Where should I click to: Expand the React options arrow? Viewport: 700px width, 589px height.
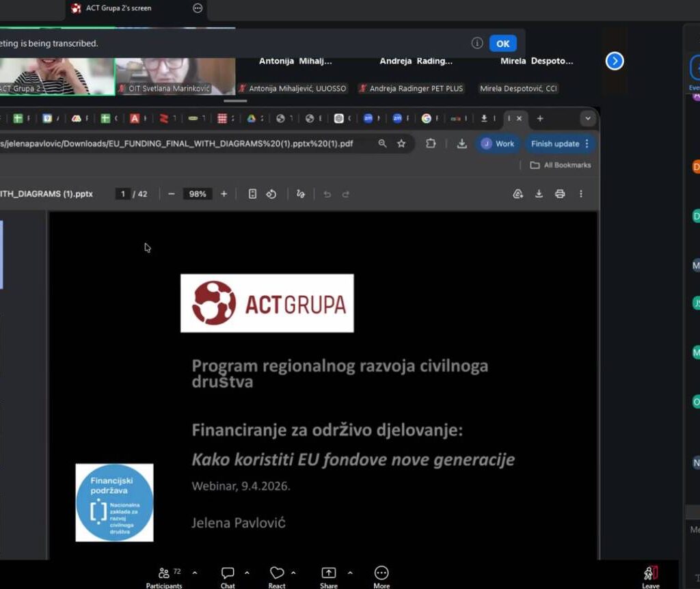293,573
